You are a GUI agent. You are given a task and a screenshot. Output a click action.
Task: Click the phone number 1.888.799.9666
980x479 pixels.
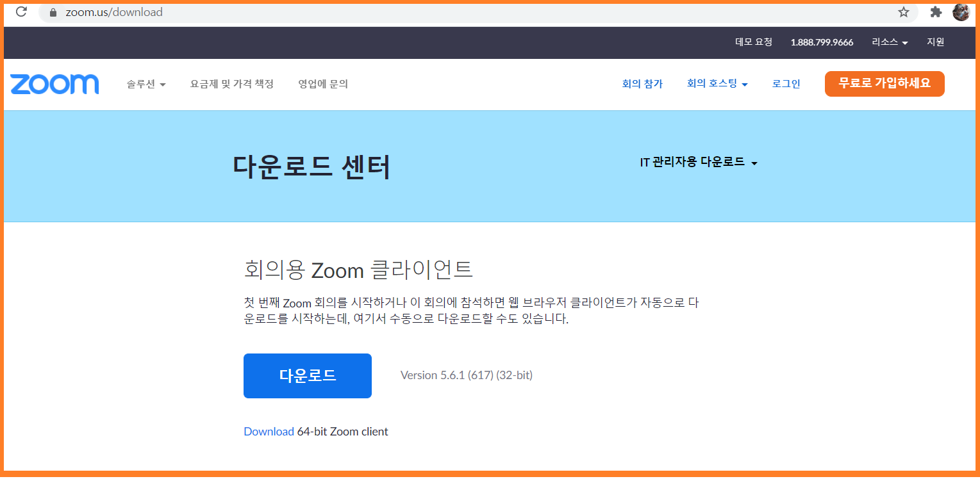tap(822, 42)
